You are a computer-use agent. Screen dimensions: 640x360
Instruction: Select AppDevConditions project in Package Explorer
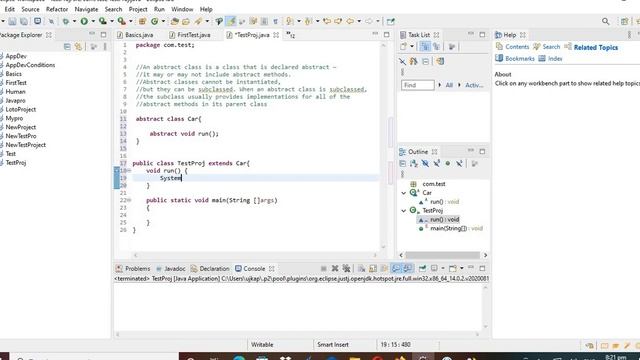click(x=30, y=65)
